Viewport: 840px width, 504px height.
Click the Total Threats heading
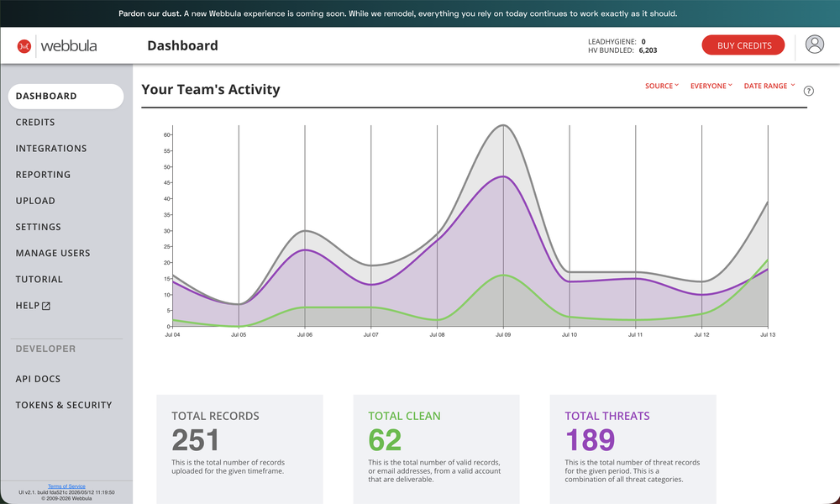coord(607,416)
